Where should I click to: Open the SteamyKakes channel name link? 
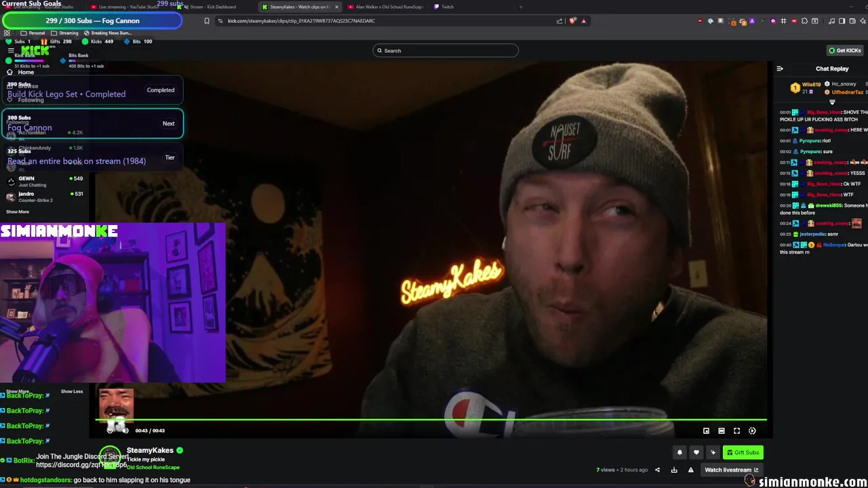click(150, 450)
